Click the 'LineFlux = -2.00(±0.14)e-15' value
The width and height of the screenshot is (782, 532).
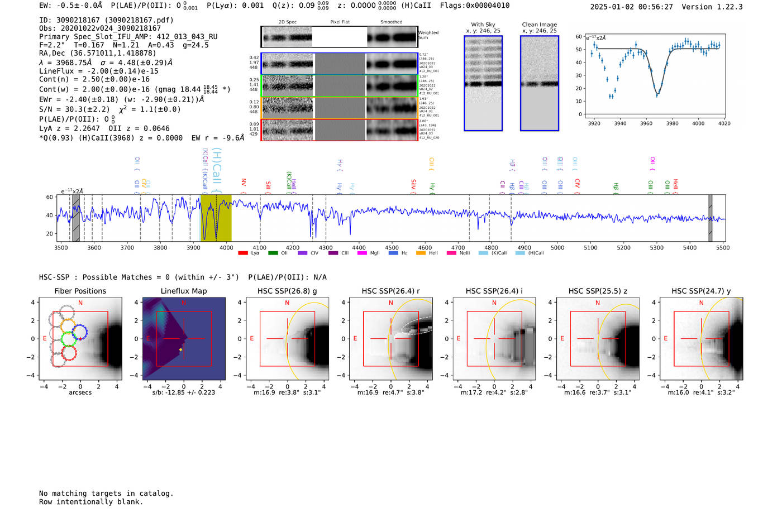99,71
